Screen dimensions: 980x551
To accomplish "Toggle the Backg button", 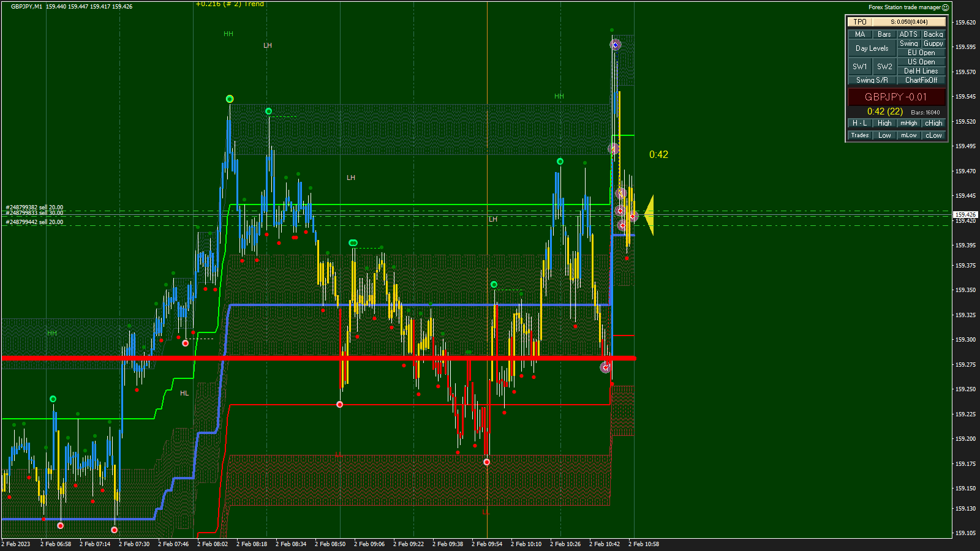I will [933, 34].
